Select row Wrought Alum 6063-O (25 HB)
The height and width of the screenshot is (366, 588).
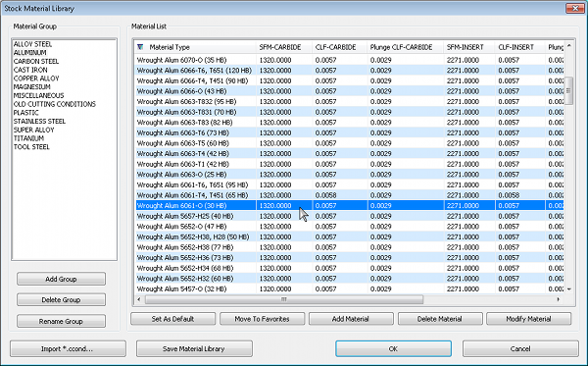(x=349, y=175)
